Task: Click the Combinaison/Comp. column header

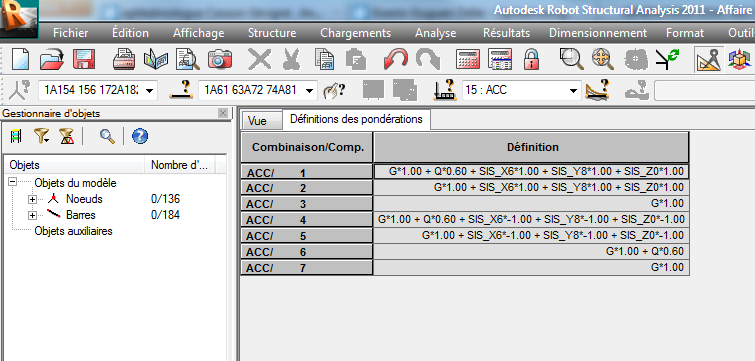Action: [307, 147]
